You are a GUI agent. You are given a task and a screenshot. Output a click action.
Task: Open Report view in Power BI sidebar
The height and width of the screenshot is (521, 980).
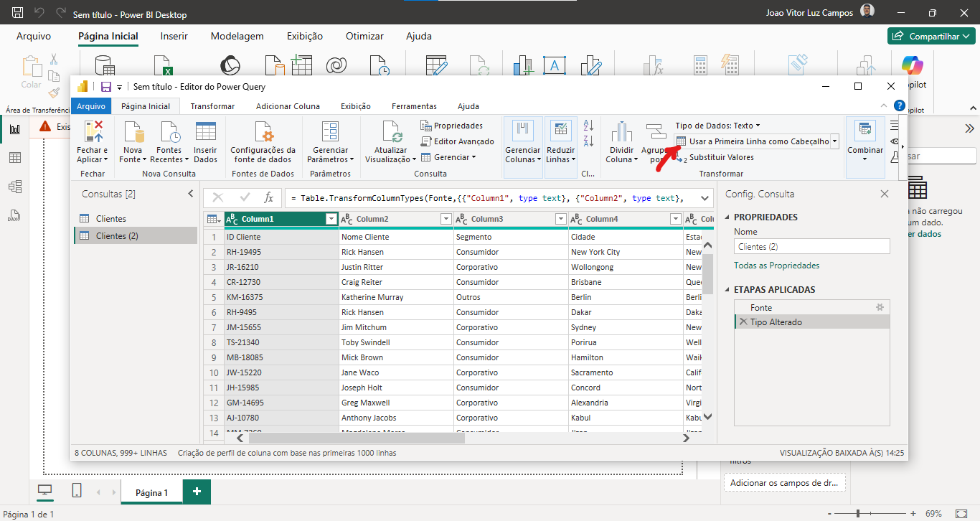[x=14, y=129]
